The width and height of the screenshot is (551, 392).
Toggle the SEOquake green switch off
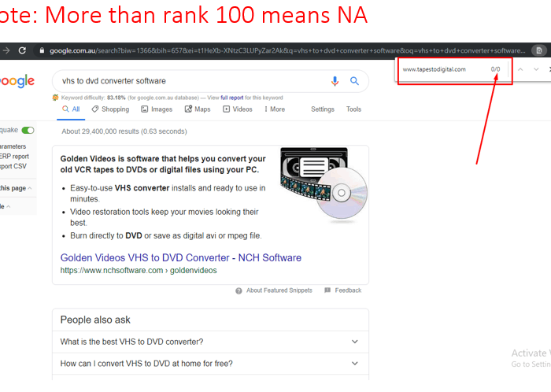tap(28, 131)
